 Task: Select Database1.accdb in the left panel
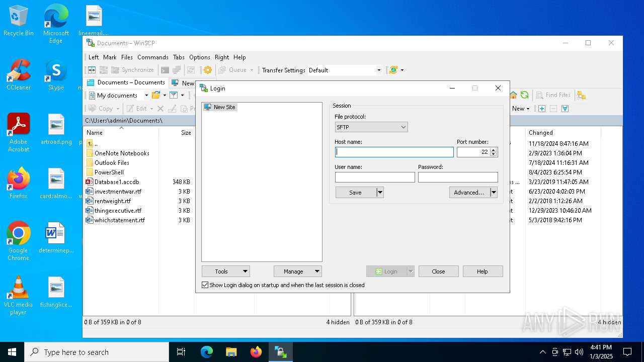click(x=117, y=182)
